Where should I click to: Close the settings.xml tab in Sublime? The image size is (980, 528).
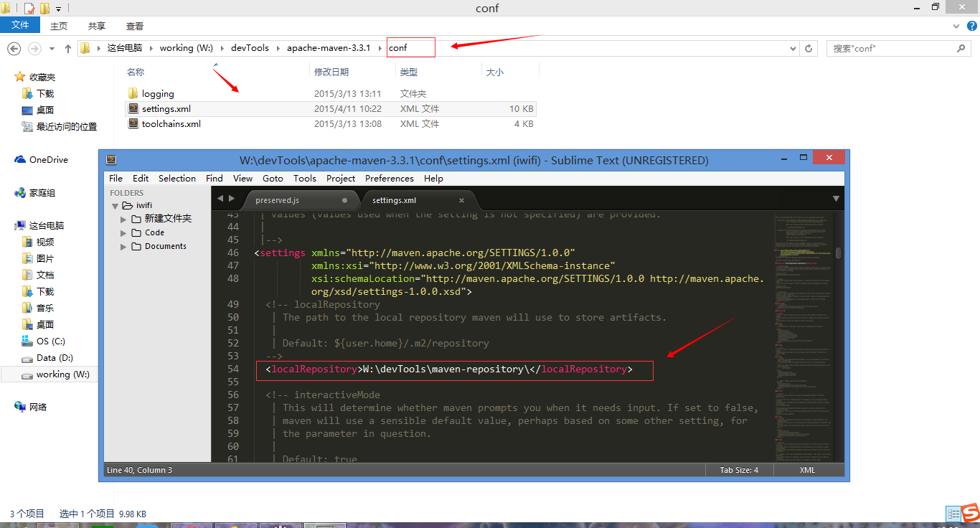[x=461, y=200]
